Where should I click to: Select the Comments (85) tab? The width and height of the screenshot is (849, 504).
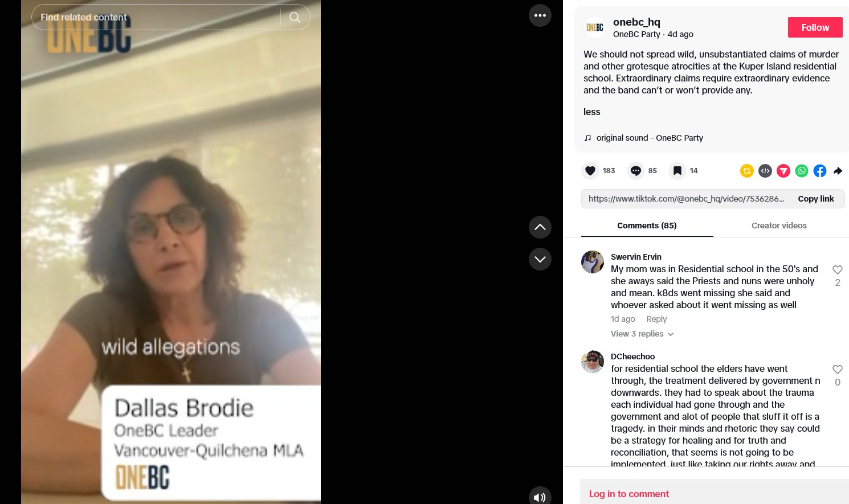[647, 226]
